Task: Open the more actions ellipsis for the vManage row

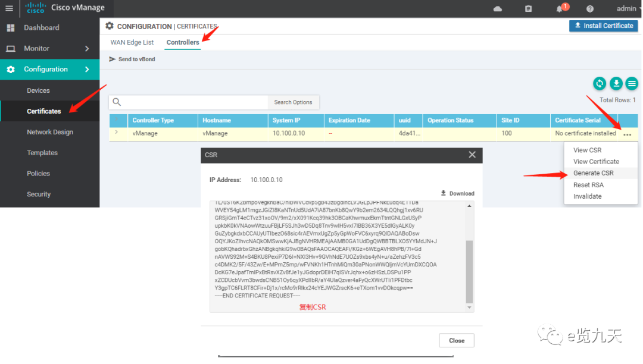Action: coord(628,134)
